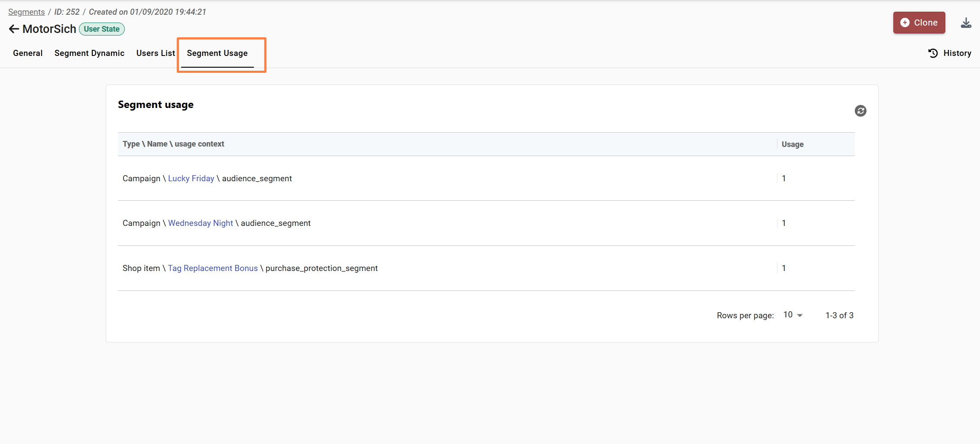Click the rows per page arrow

[800, 315]
